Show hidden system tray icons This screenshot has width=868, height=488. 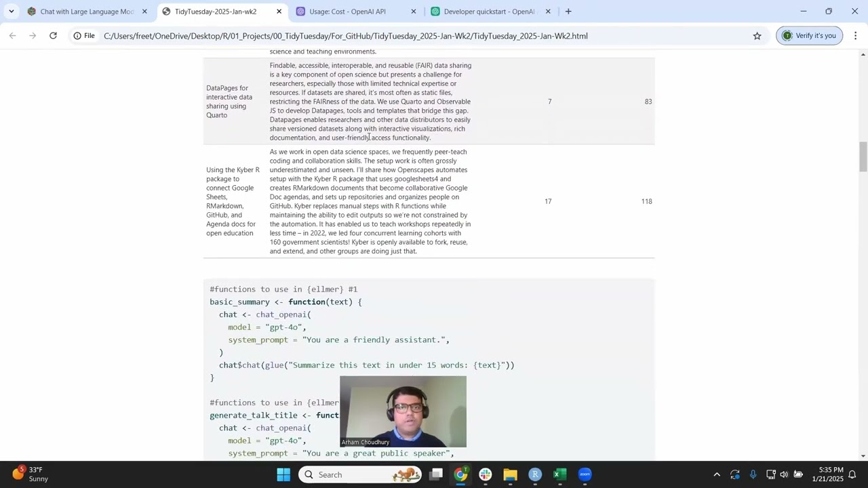[x=717, y=474]
